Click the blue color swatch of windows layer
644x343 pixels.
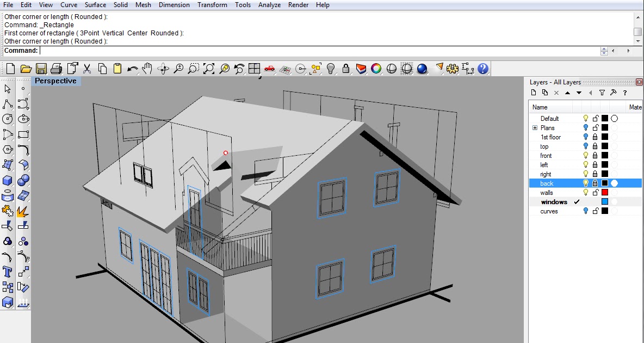(x=605, y=201)
